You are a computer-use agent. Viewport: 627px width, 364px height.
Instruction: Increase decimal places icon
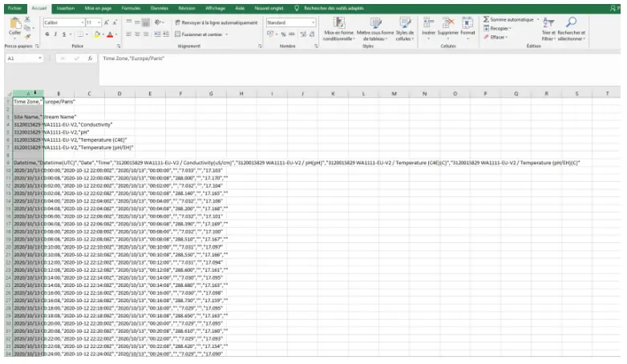(303, 34)
